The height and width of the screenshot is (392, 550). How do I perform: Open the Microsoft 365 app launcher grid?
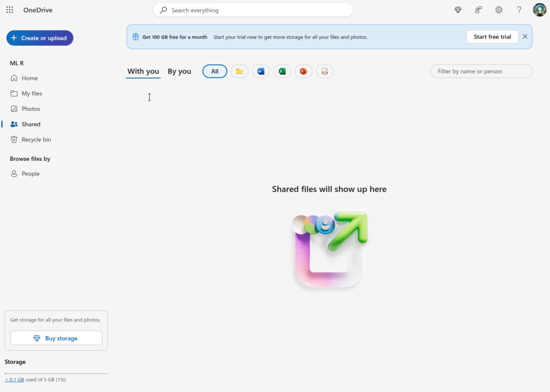pos(9,10)
